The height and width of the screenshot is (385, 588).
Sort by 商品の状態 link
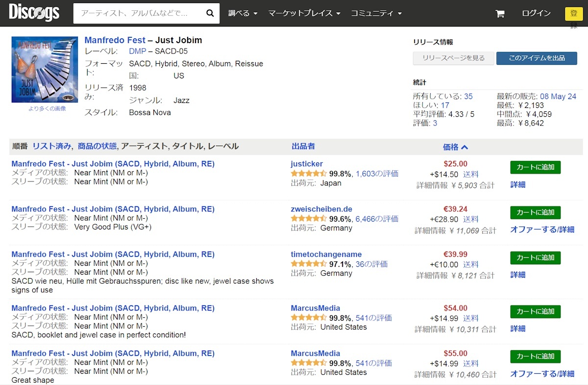tap(97, 146)
